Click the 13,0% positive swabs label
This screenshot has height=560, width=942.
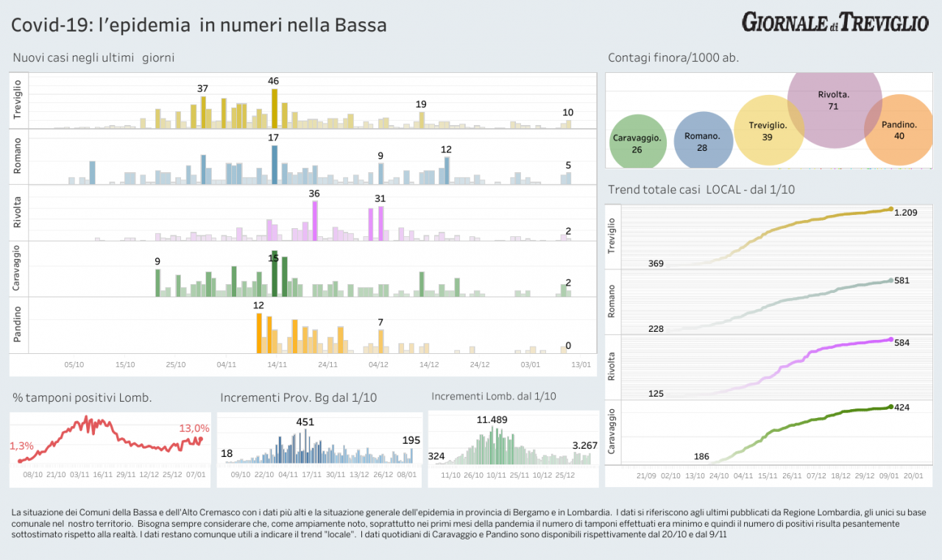(194, 428)
